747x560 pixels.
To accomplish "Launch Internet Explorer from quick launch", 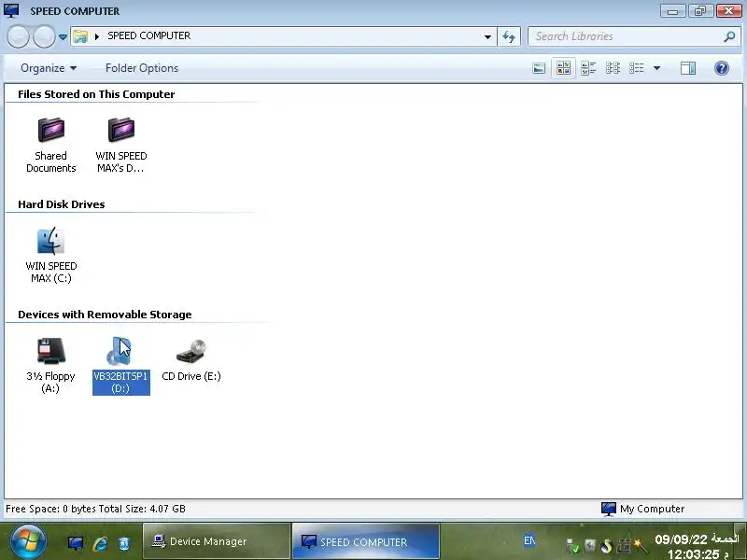I will [x=100, y=543].
